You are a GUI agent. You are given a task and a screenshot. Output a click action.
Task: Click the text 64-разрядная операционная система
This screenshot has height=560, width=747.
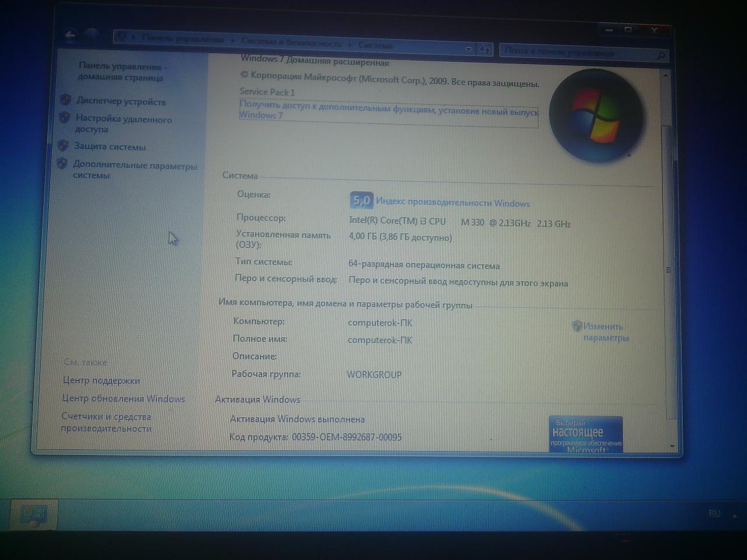(424, 265)
